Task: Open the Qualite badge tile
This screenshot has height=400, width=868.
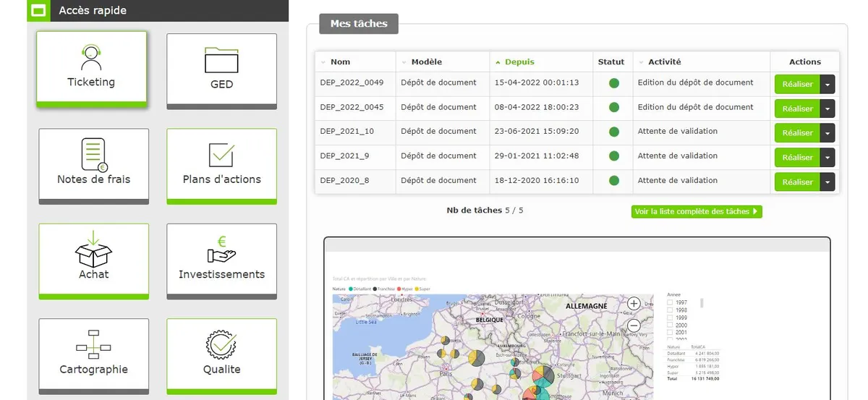Action: pos(221,355)
